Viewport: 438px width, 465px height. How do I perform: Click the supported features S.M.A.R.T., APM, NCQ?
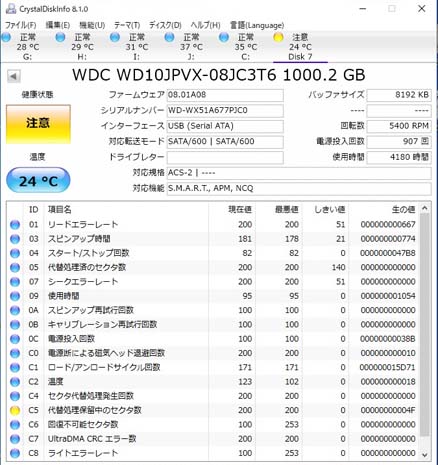[299, 189]
